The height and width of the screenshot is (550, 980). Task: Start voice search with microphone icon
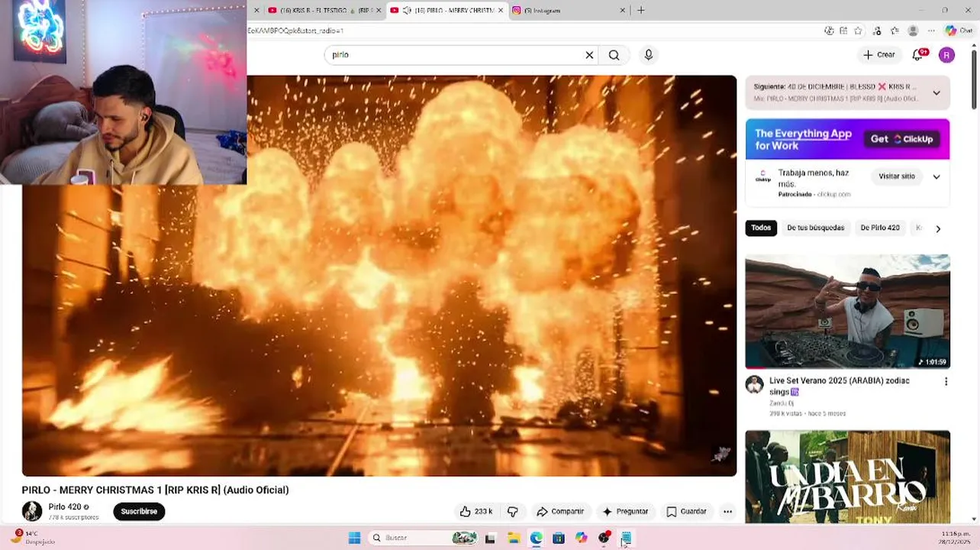[x=649, y=55]
